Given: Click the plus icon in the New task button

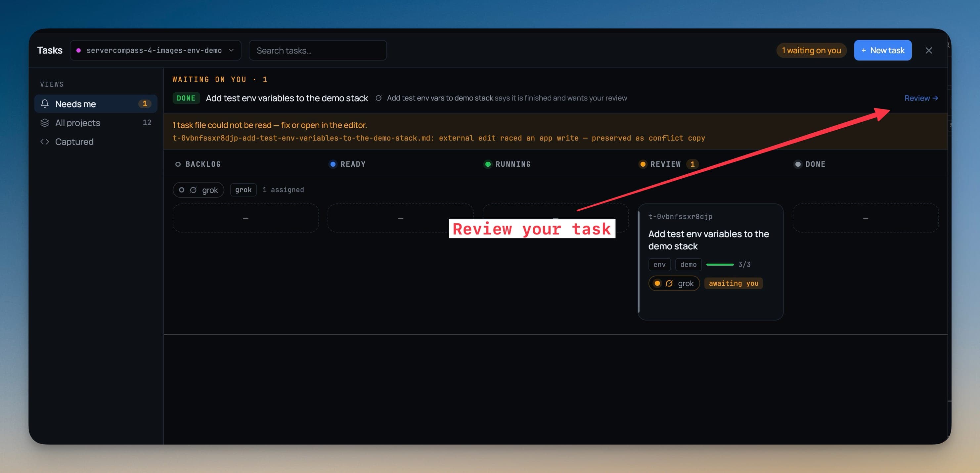Looking at the screenshot, I should click(x=864, y=50).
